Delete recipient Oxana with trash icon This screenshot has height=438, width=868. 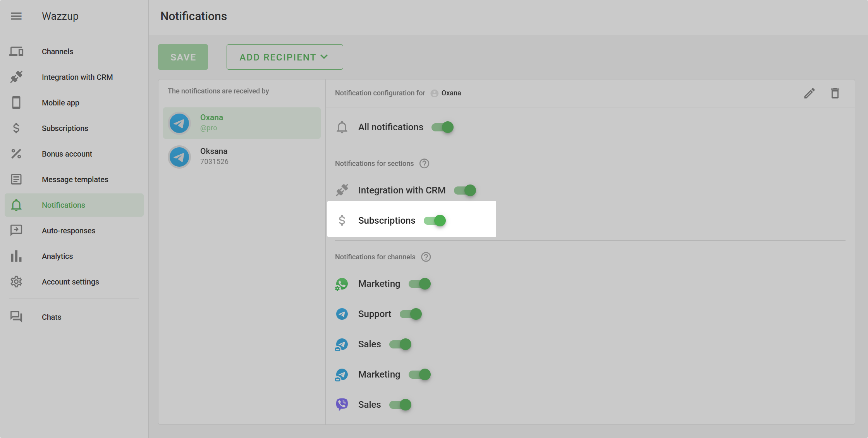pos(835,93)
